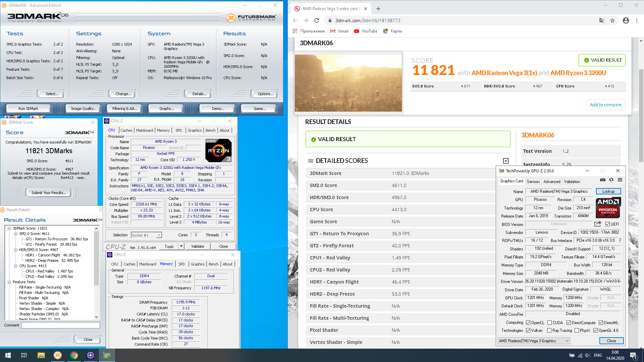Toggle the Vulkan checkbox
The width and height of the screenshot is (644, 362).
tap(528, 330)
